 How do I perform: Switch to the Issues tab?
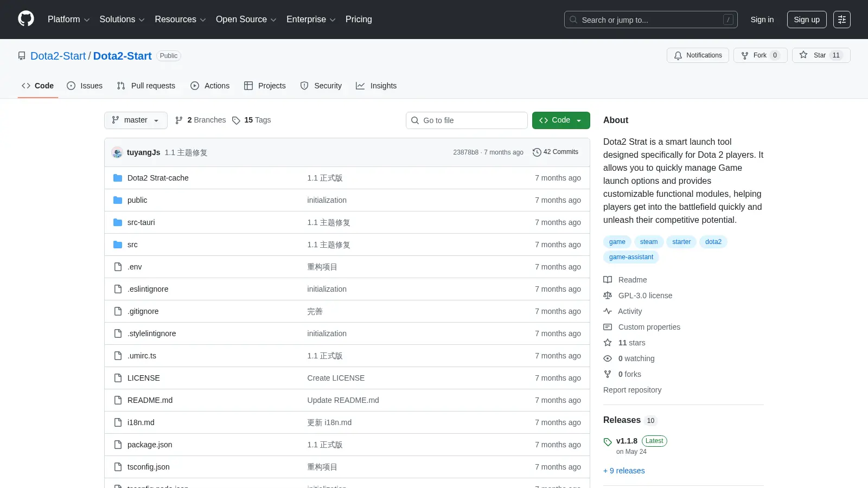[x=85, y=86]
